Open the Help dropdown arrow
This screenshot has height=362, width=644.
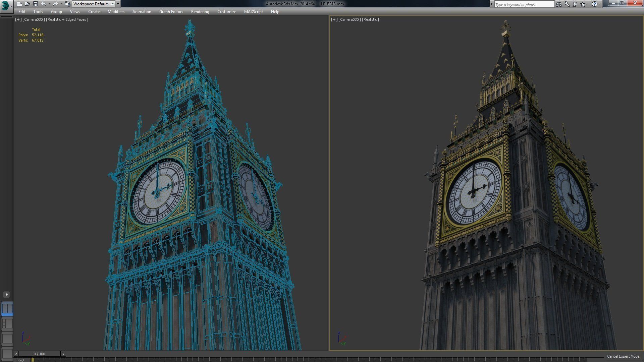pyautogui.click(x=600, y=4)
